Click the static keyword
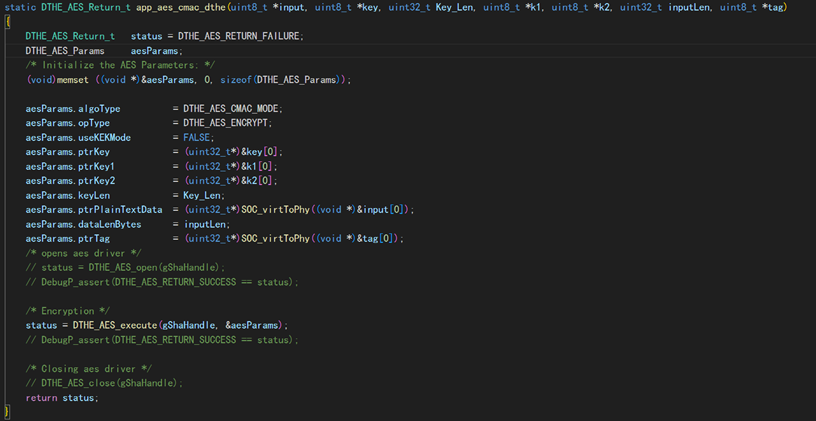The image size is (816, 421). click(x=20, y=7)
